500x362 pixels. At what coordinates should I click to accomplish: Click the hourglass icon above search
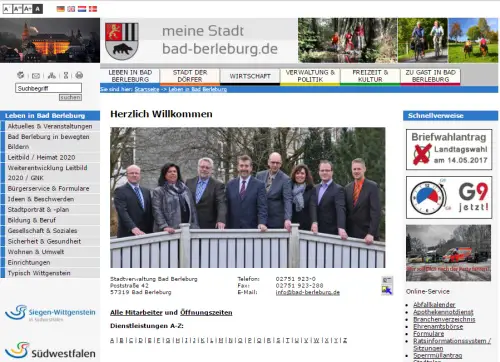[x=66, y=76]
